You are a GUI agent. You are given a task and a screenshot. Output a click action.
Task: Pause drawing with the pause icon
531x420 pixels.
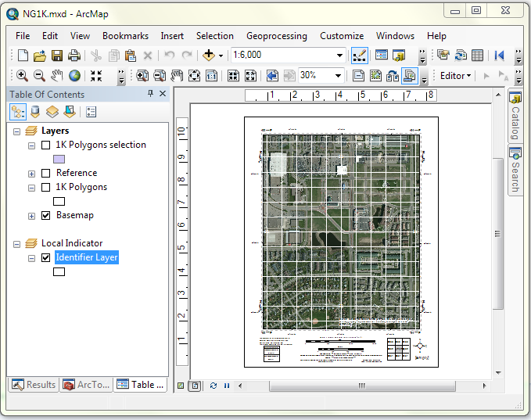[227, 386]
